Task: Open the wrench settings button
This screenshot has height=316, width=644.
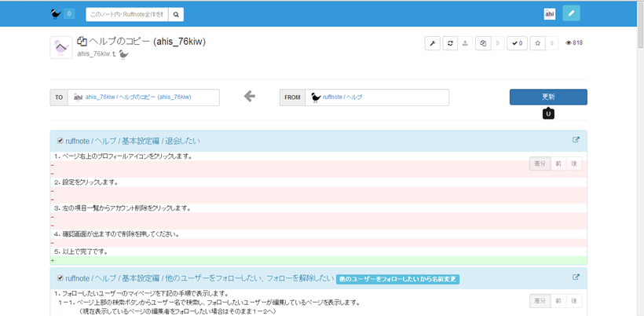Action: coord(432,43)
